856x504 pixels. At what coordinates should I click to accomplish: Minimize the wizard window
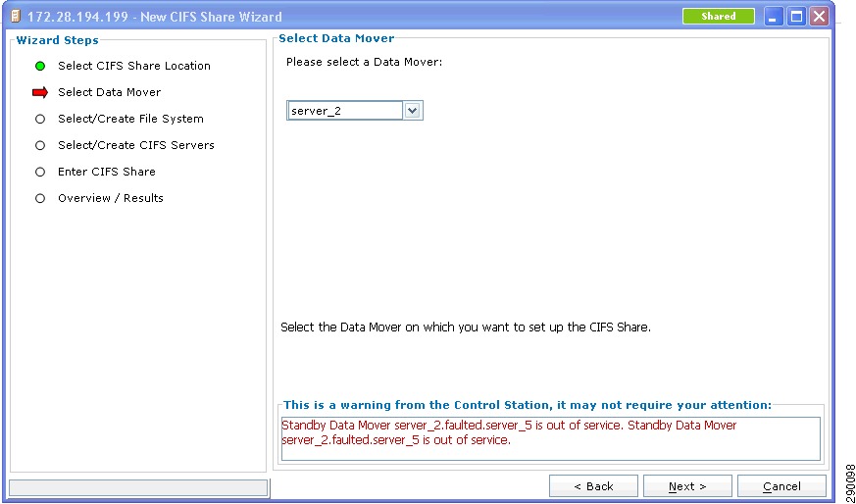coord(774,17)
